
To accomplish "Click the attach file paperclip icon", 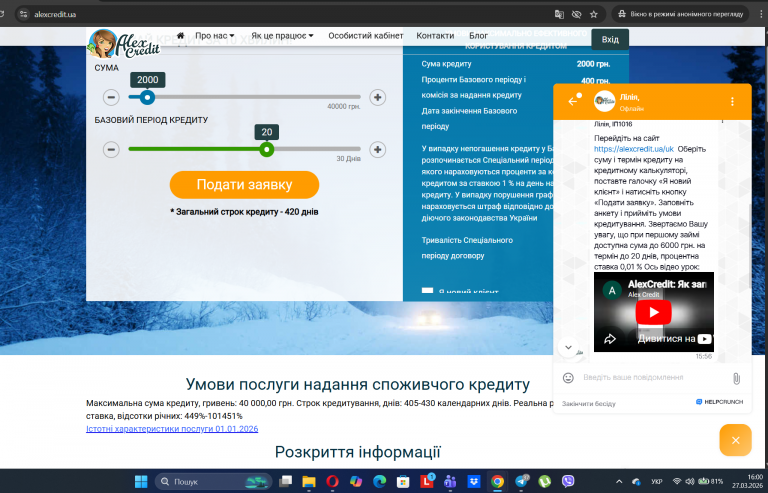I will point(736,378).
